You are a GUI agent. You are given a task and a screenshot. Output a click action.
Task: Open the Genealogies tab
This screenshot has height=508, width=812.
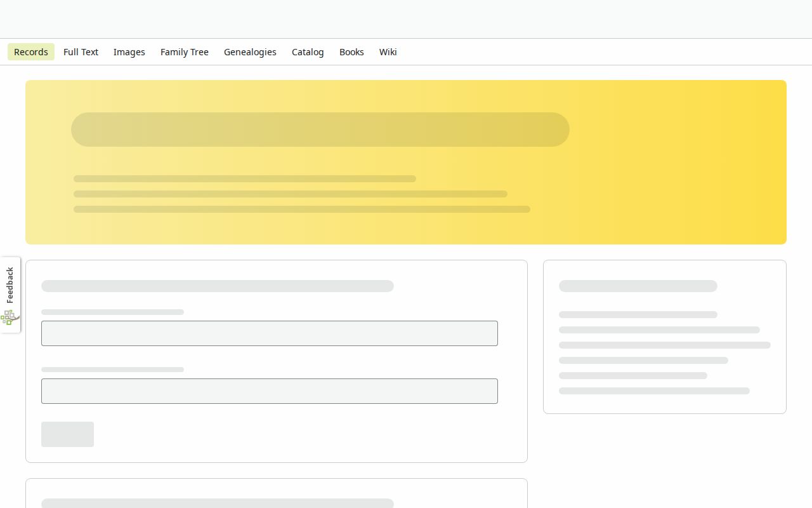250,52
